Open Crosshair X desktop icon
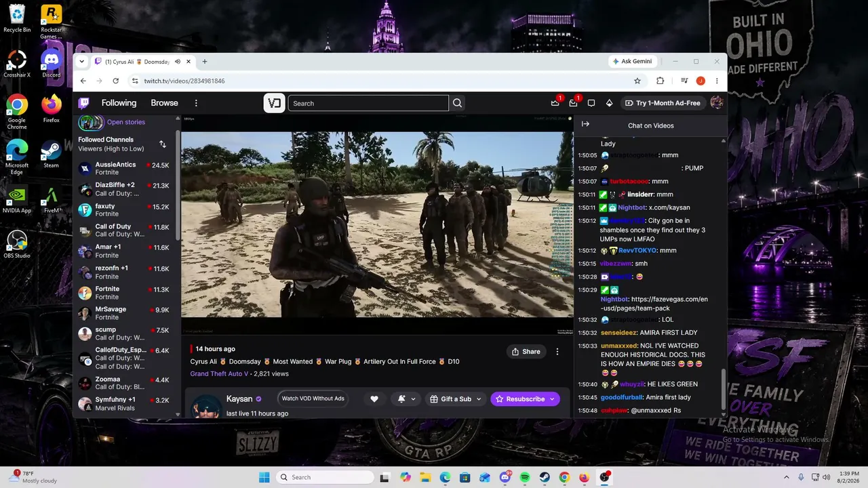 [17, 63]
